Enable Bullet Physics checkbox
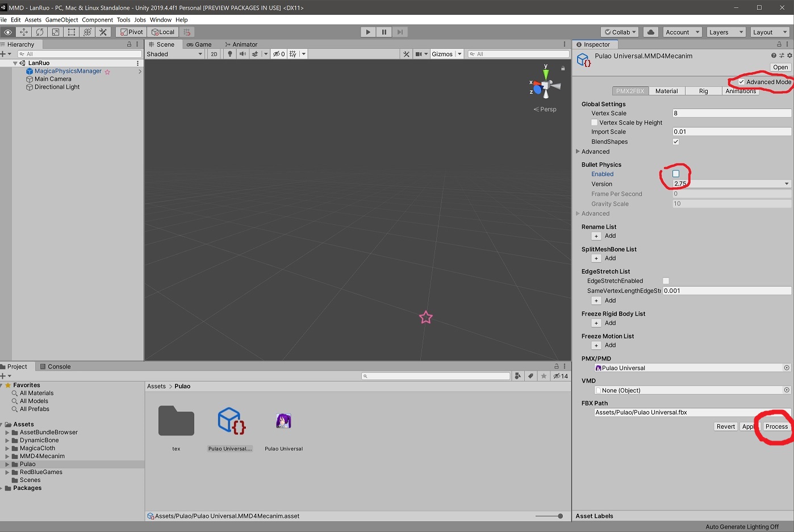 point(676,174)
